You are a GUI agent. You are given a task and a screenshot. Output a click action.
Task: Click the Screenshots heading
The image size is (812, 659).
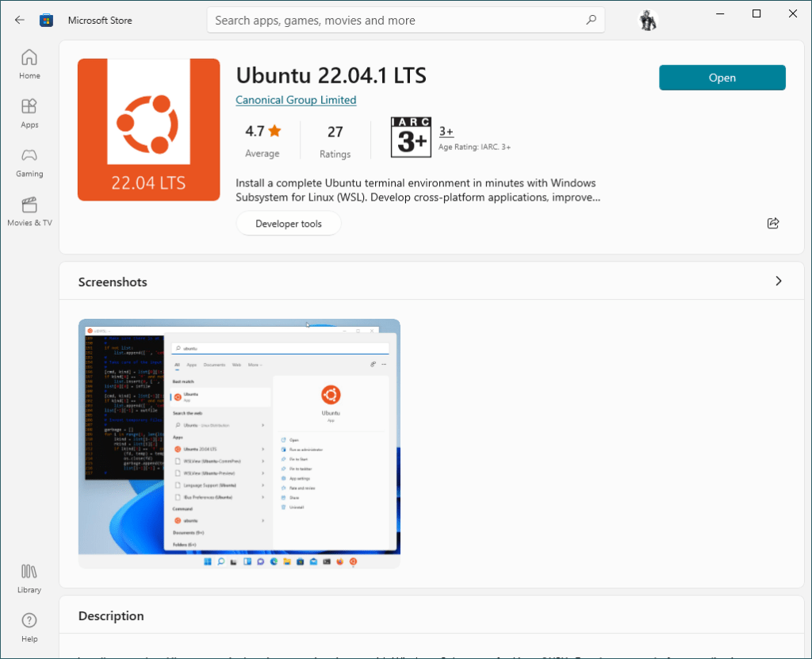coord(113,282)
